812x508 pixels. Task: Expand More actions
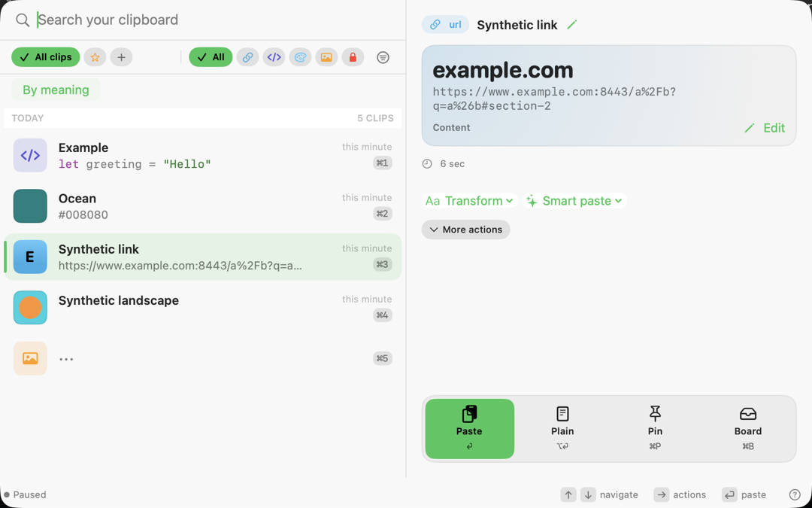coord(465,230)
